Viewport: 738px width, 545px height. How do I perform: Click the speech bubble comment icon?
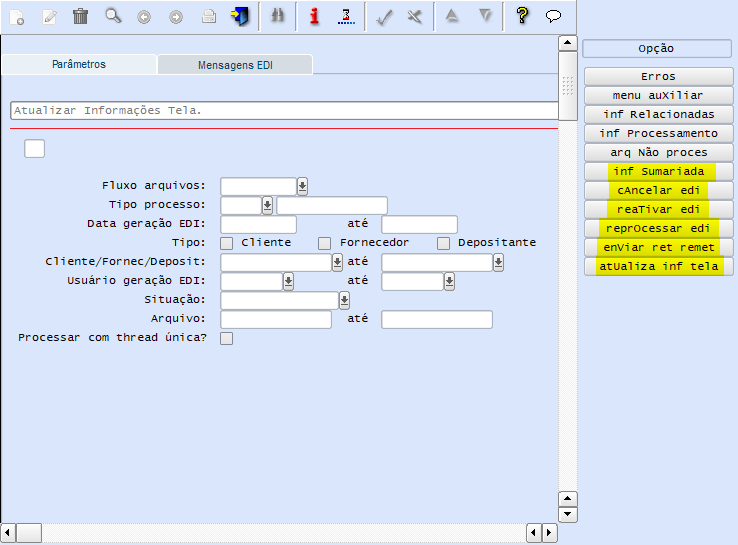point(554,16)
